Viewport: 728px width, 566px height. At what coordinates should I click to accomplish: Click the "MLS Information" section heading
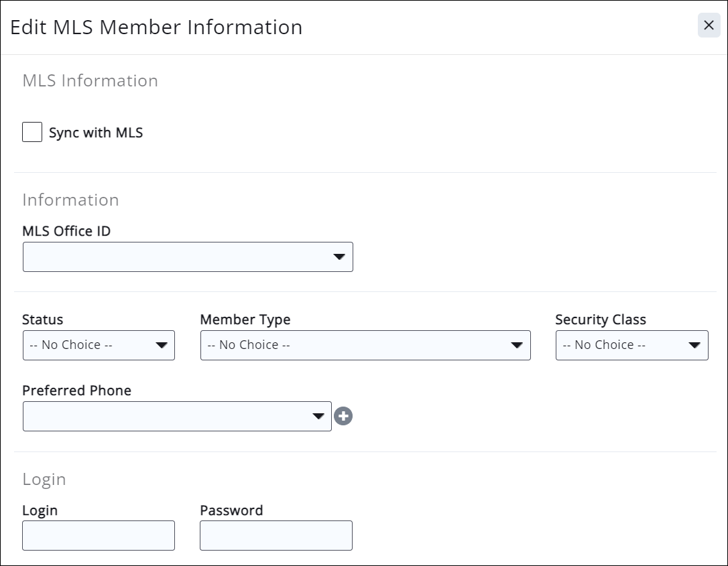90,80
